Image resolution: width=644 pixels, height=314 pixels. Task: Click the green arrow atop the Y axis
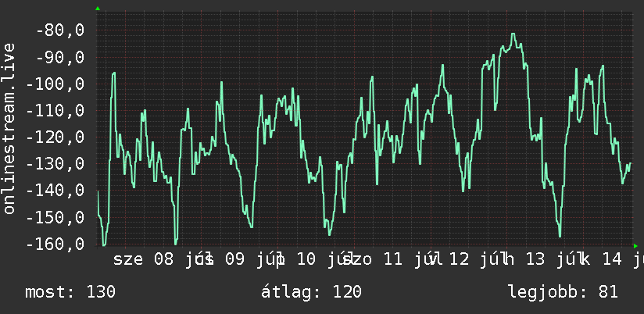tap(98, 9)
